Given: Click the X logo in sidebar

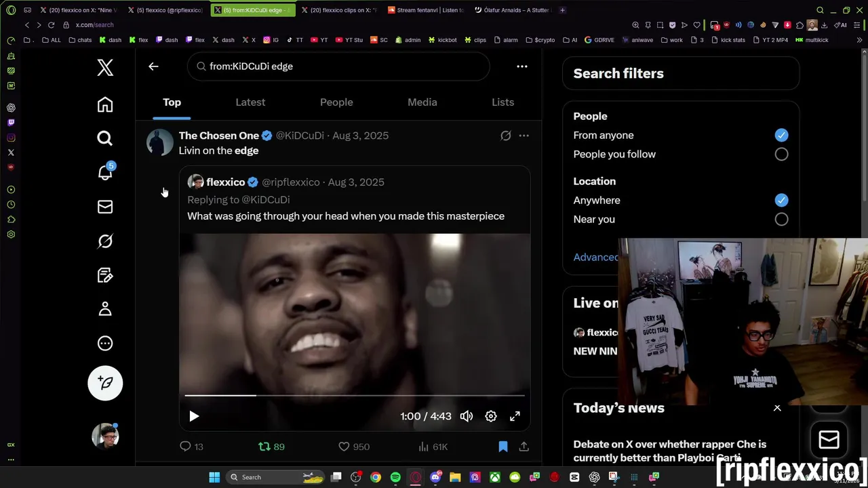Looking at the screenshot, I should 105,67.
